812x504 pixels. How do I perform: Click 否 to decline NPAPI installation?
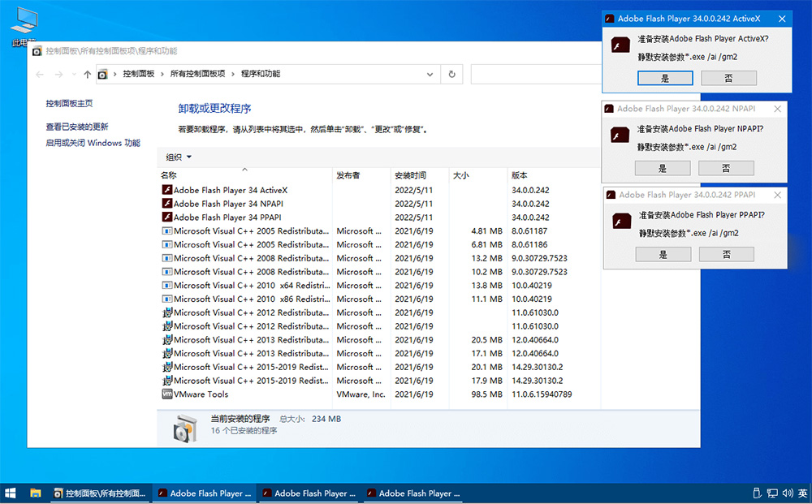pos(726,168)
